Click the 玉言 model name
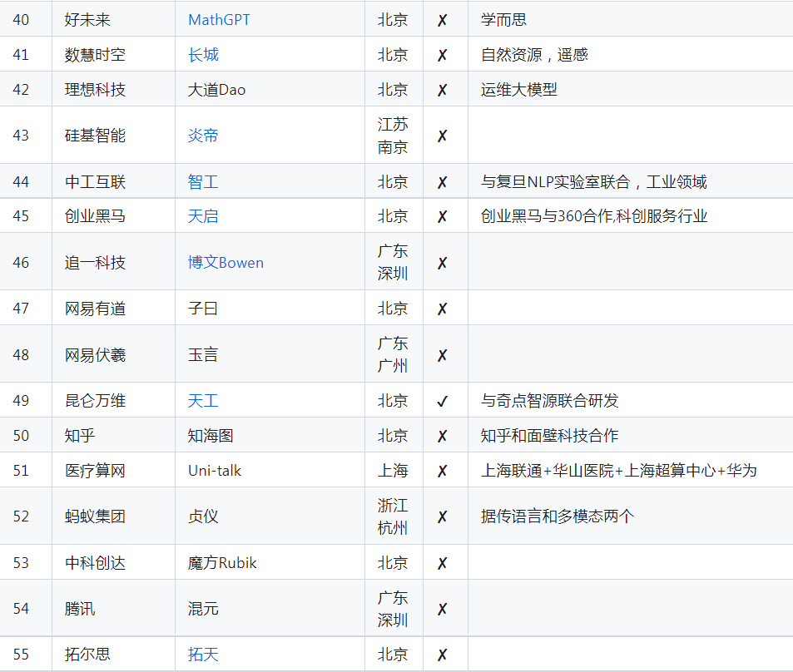793x672 pixels. [203, 354]
